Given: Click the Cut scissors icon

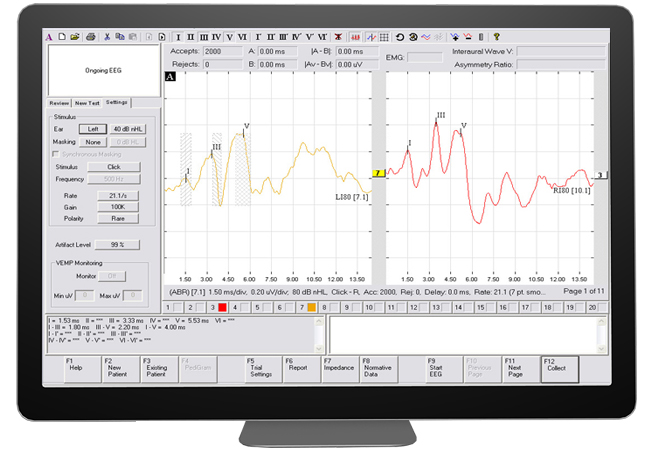Looking at the screenshot, I should click(106, 37).
